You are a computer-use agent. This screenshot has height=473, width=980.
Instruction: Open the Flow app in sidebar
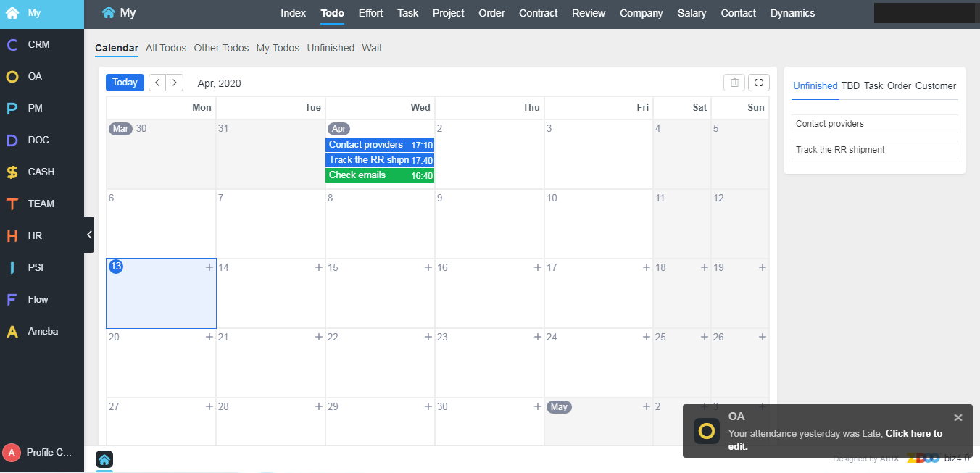(42, 299)
